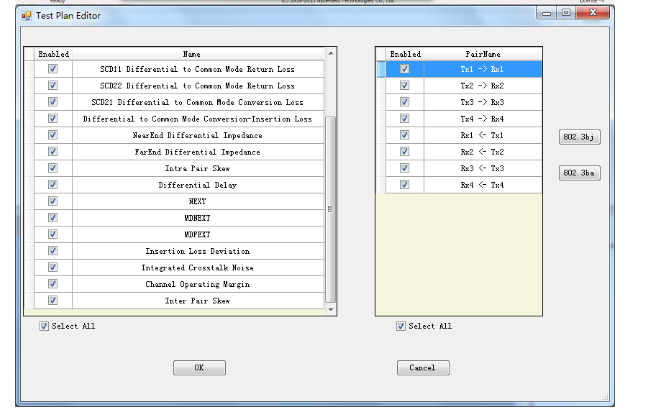Select the Tx1 -> Rx1 pair name cell
The width and height of the screenshot is (652, 419).
[x=483, y=69]
